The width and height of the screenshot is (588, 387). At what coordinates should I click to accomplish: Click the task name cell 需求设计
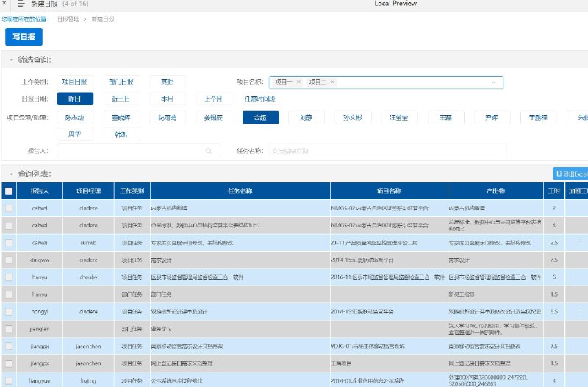click(x=240, y=260)
